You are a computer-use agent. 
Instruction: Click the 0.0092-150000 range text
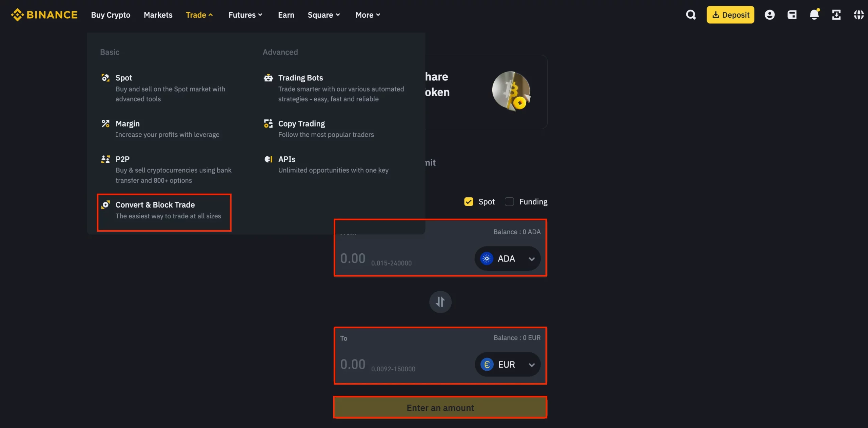coord(393,369)
